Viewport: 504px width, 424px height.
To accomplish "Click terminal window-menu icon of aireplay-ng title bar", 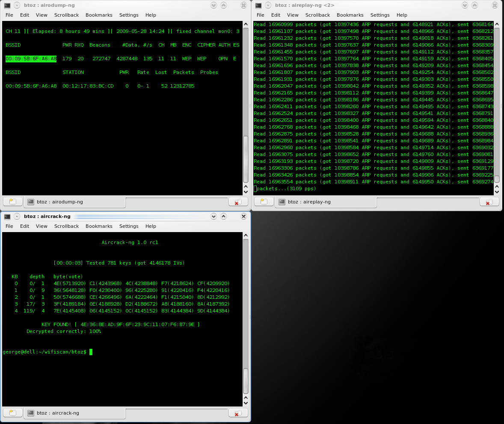I will [x=258, y=6].
